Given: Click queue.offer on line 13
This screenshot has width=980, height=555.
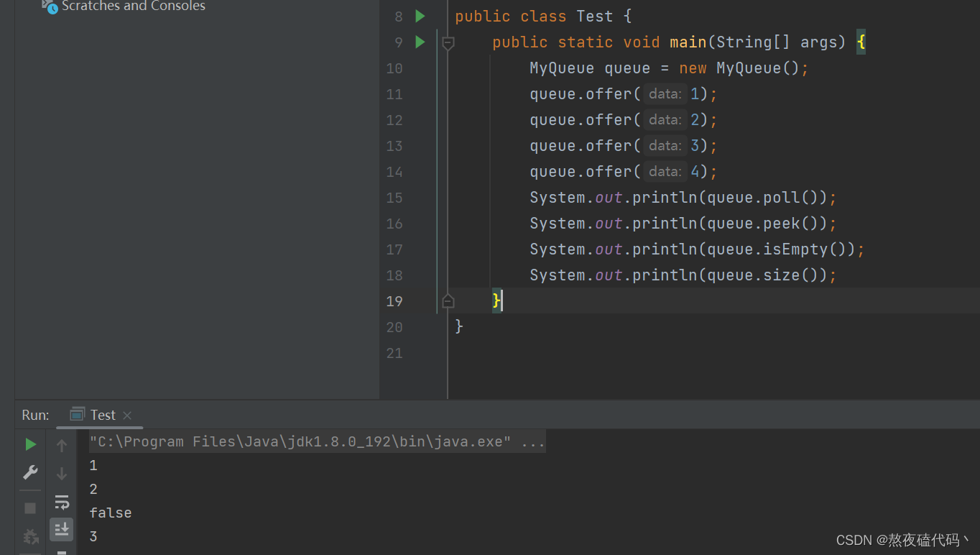Looking at the screenshot, I should pyautogui.click(x=581, y=146).
